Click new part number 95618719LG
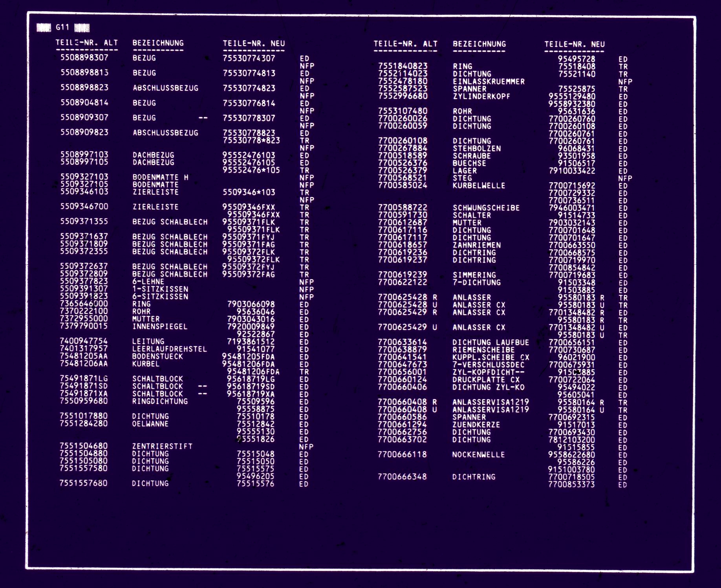This screenshot has width=721, height=588. pos(251,379)
